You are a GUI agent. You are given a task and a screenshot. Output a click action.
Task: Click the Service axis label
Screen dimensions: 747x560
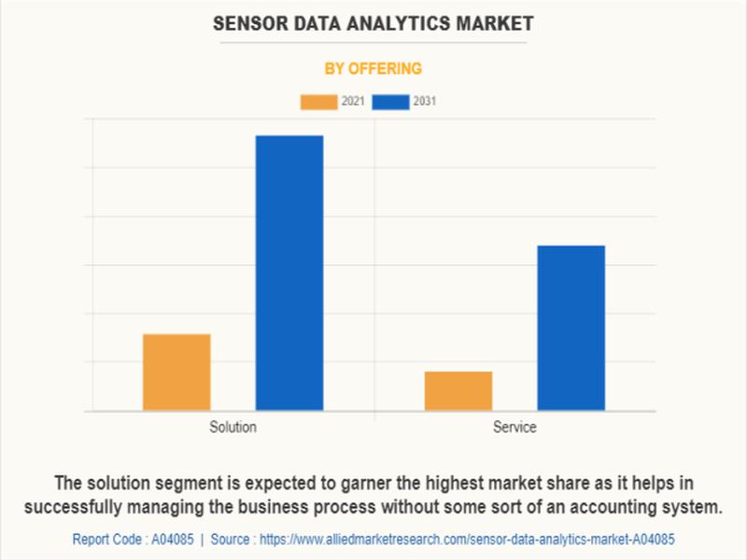point(514,427)
